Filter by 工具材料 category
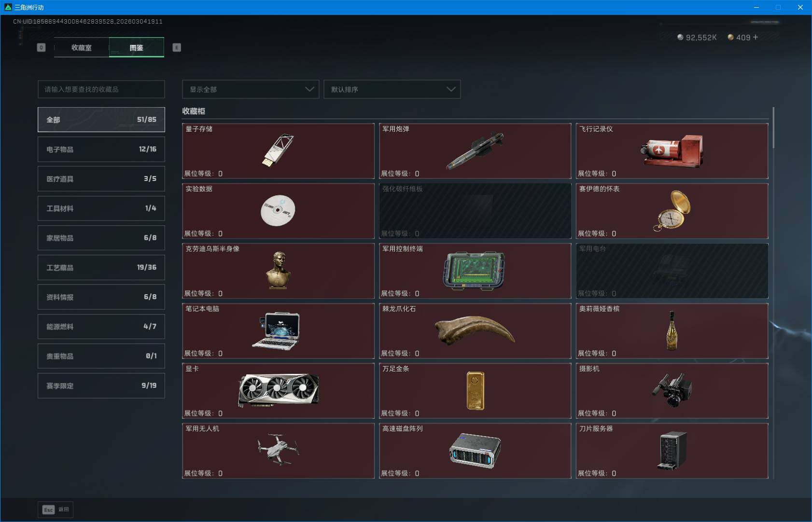812x522 pixels. 101,208
